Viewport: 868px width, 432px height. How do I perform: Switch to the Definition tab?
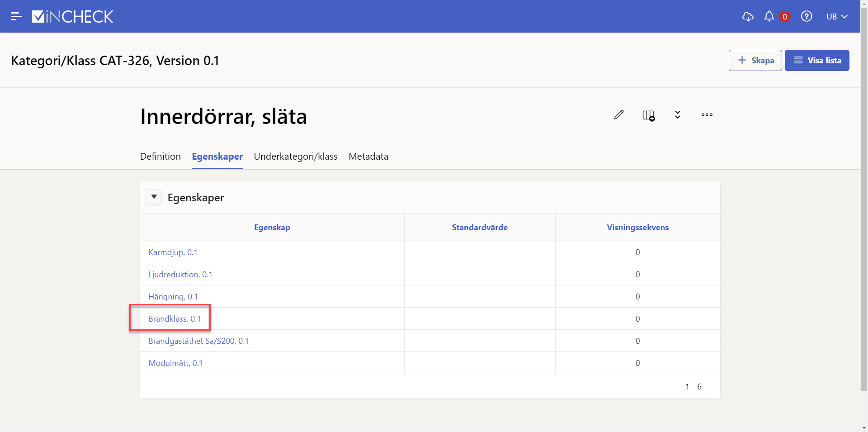160,157
